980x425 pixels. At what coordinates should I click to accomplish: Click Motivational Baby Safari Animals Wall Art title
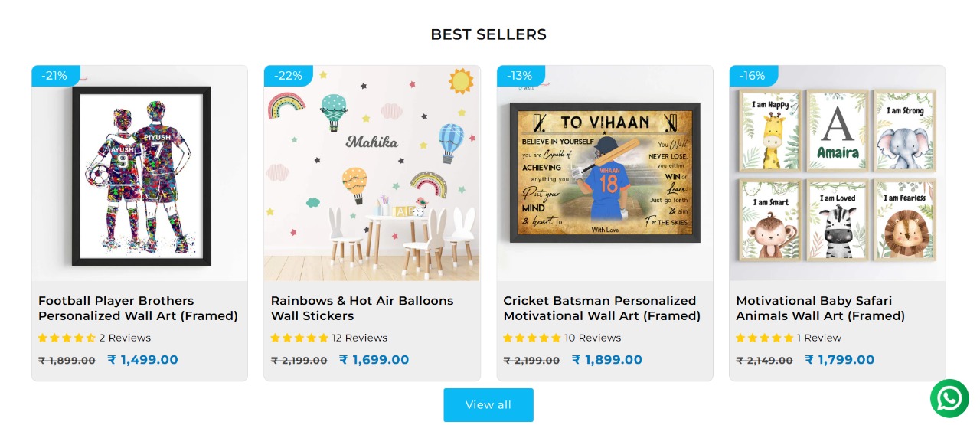tap(820, 308)
